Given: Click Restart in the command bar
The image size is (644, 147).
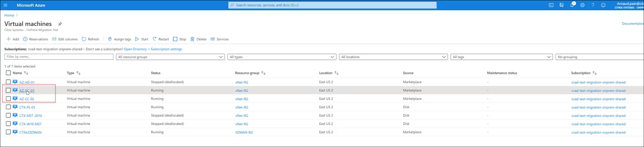Looking at the screenshot, I should click(x=161, y=39).
